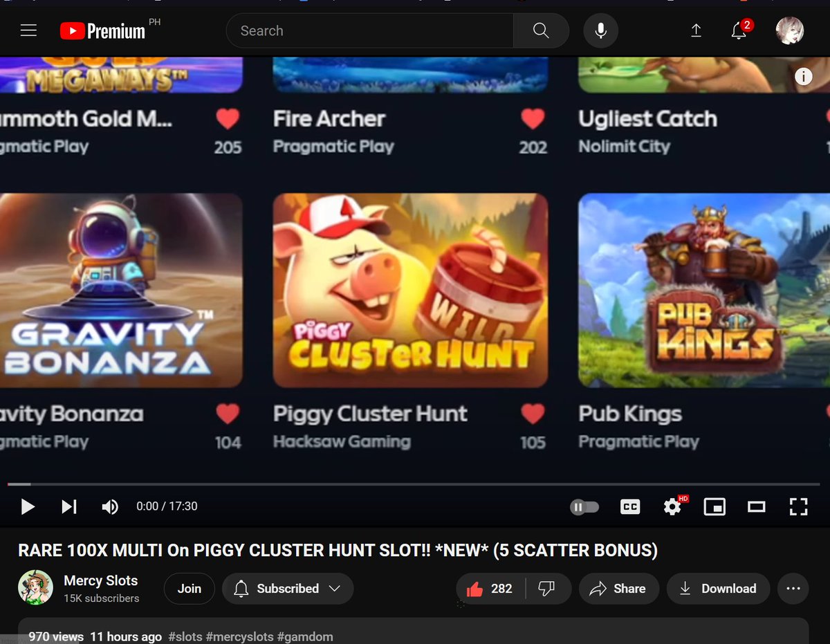Skip to the next video
The image size is (830, 644).
68,507
